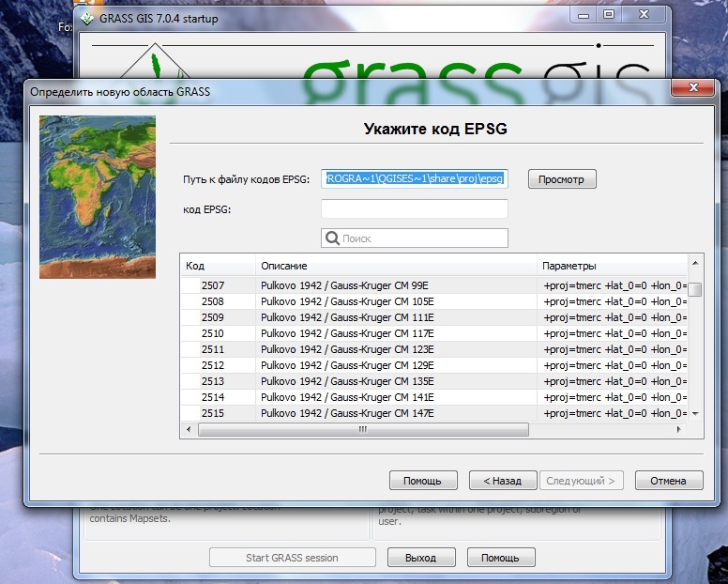
Task: Click horizontal scrollbar right arrow
Action: [679, 430]
